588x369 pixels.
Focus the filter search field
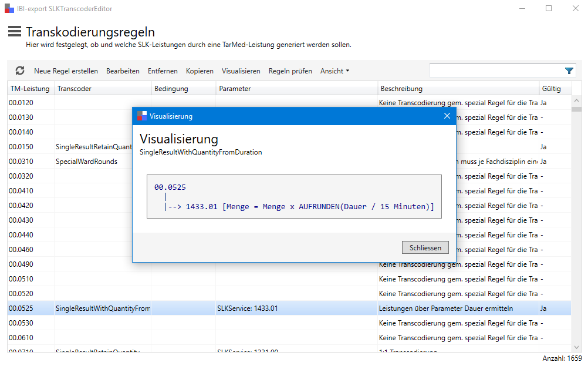(496, 71)
